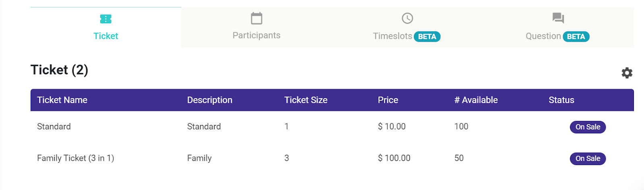The image size is (644, 190).
Task: Switch to the Participants tab
Action: tap(256, 35)
